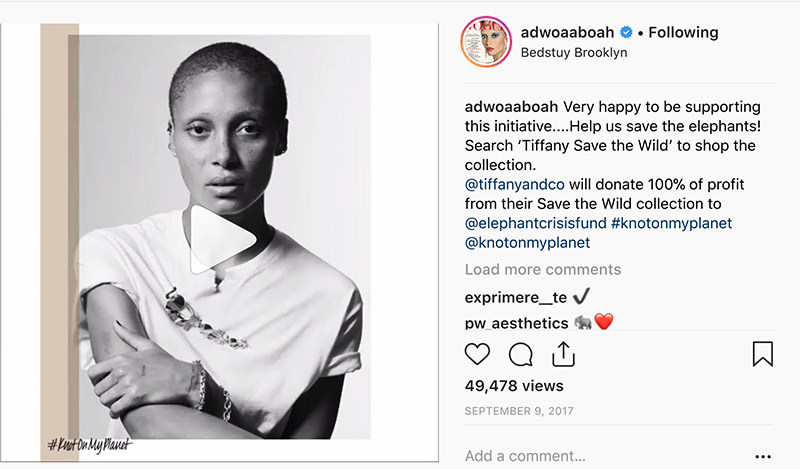Image resolution: width=800 pixels, height=469 pixels.
Task: Save post with the bookmark icon
Action: (x=763, y=354)
